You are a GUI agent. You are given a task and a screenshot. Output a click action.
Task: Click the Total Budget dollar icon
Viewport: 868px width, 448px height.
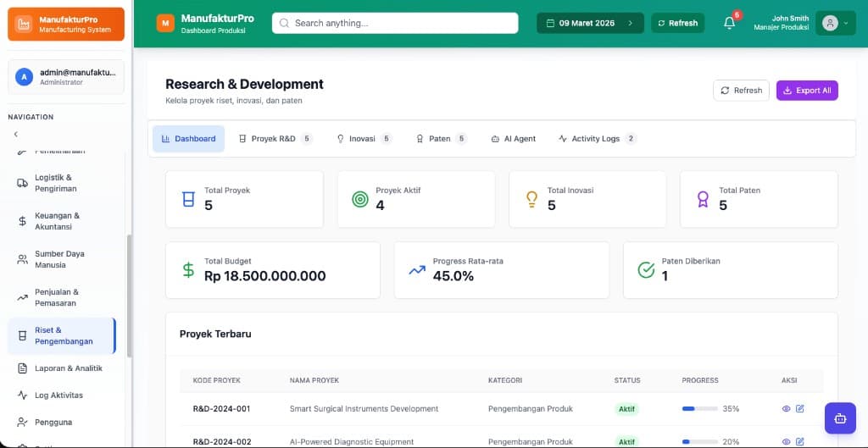[x=188, y=270]
